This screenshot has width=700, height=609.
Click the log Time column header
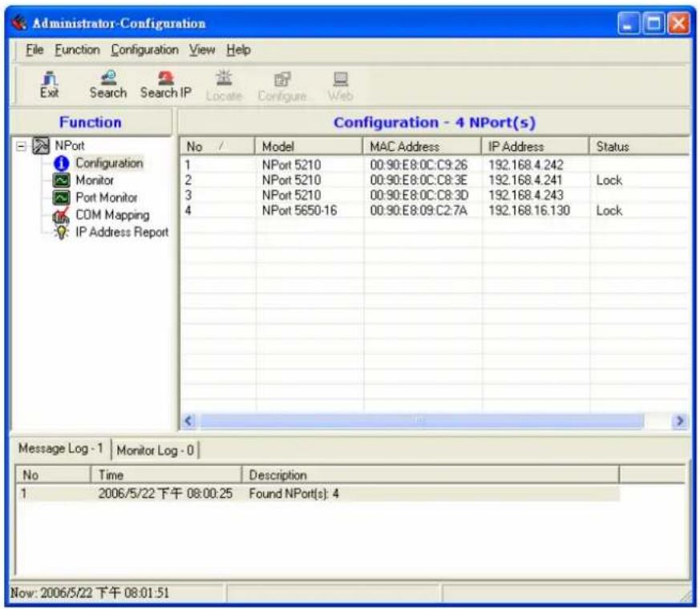[x=166, y=474]
